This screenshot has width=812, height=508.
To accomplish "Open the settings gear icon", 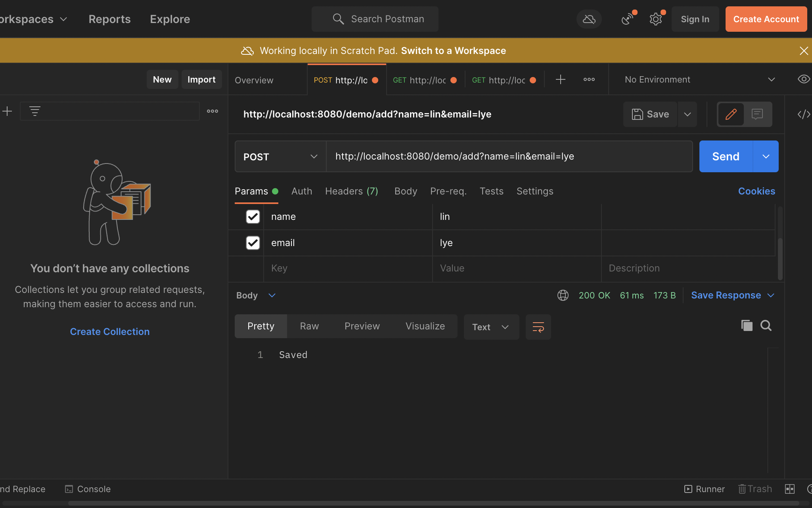I will click(656, 19).
